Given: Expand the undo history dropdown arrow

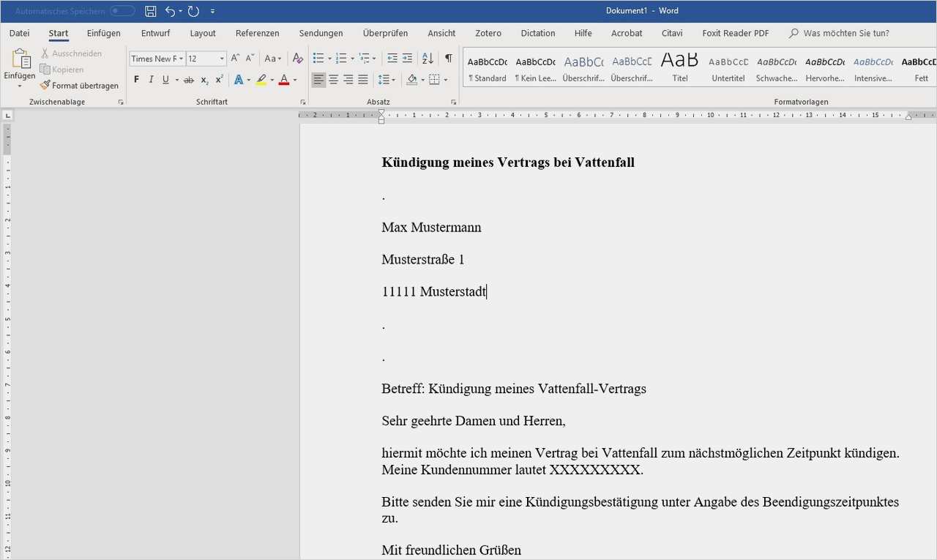Looking at the screenshot, I should coord(180,11).
